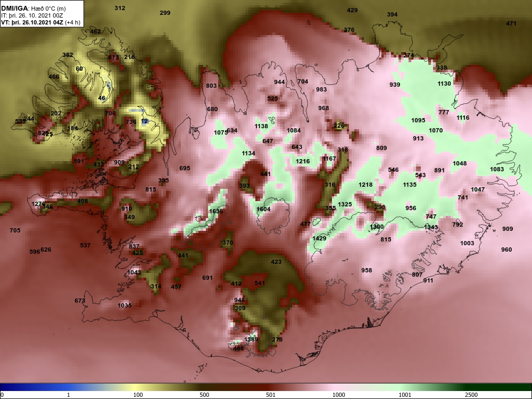Click the 500 label on the color scale
The height and width of the screenshot is (399, 532).
204,395
